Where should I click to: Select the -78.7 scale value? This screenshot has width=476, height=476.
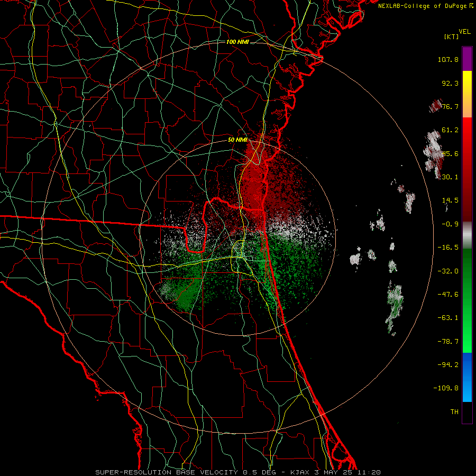point(448,342)
